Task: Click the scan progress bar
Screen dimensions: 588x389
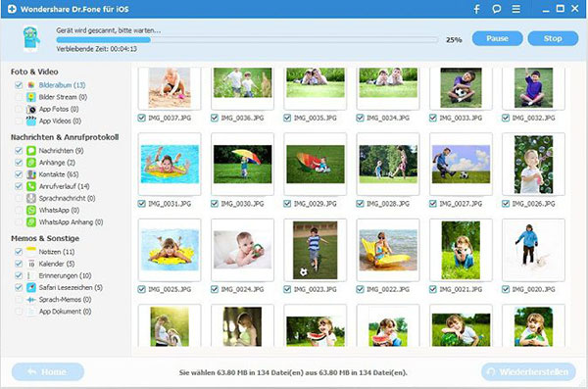Action: pos(247,40)
